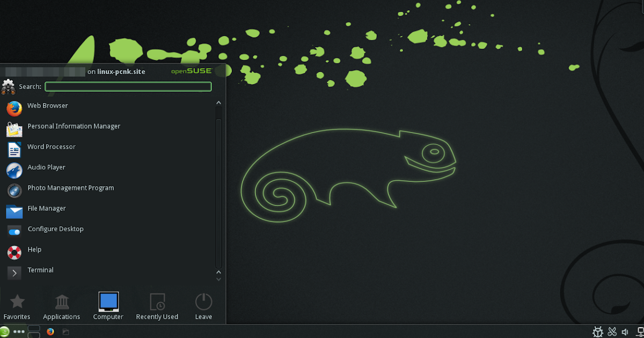Focus the Search input field

128,86
